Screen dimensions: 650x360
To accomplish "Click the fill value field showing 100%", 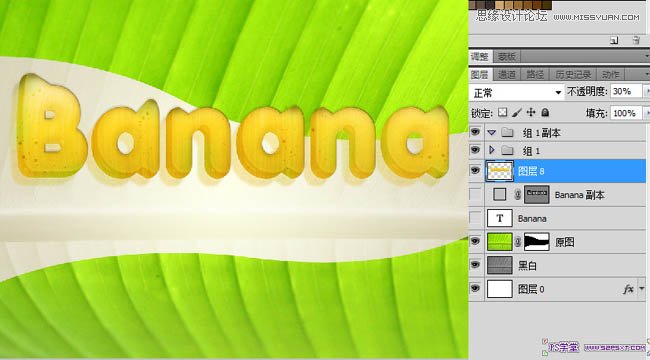I will pyautogui.click(x=626, y=113).
